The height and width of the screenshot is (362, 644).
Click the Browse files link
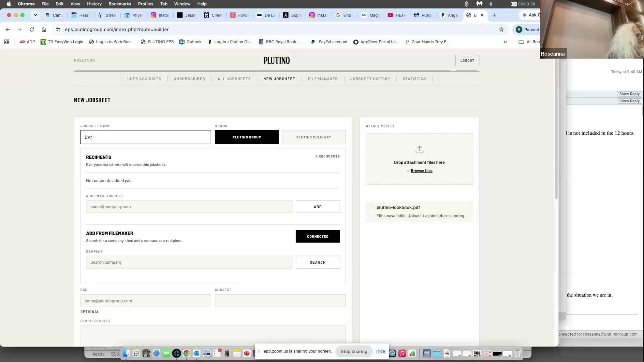click(421, 171)
